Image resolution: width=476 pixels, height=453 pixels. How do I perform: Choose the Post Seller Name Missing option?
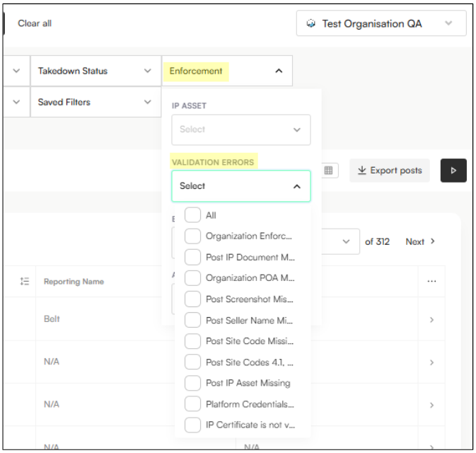click(250, 320)
